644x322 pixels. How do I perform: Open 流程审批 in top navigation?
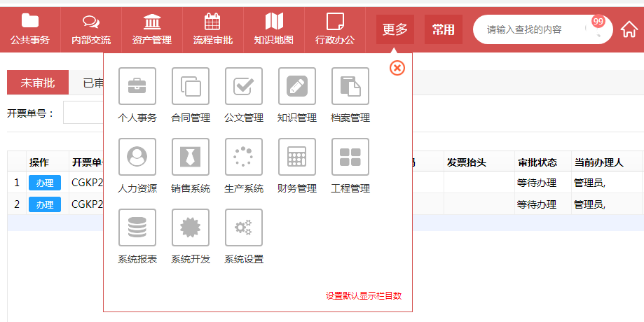point(212,28)
